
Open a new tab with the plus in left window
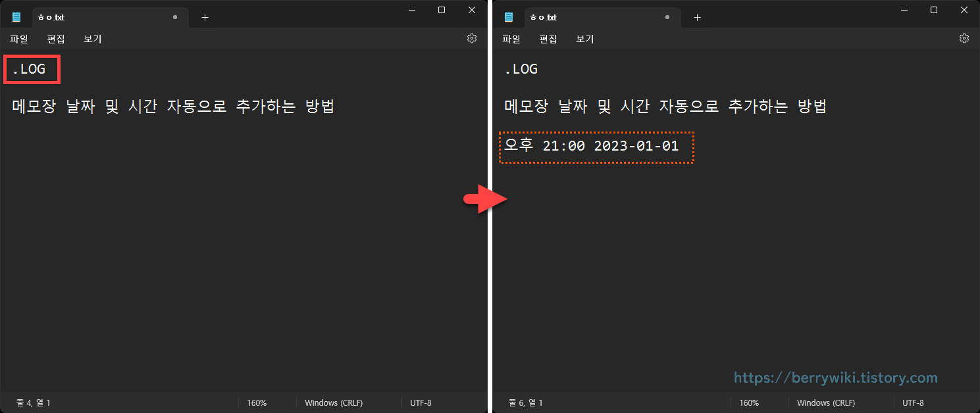coord(205,18)
